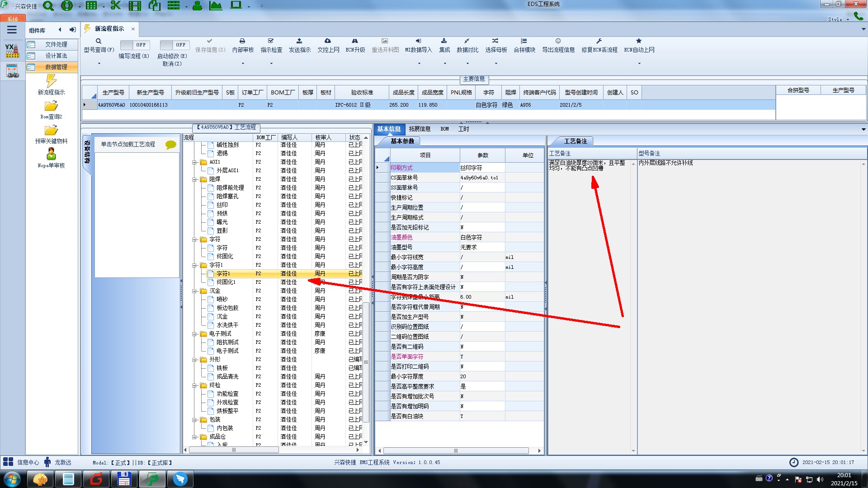Click the ECN升级 toolbar icon

click(x=355, y=41)
